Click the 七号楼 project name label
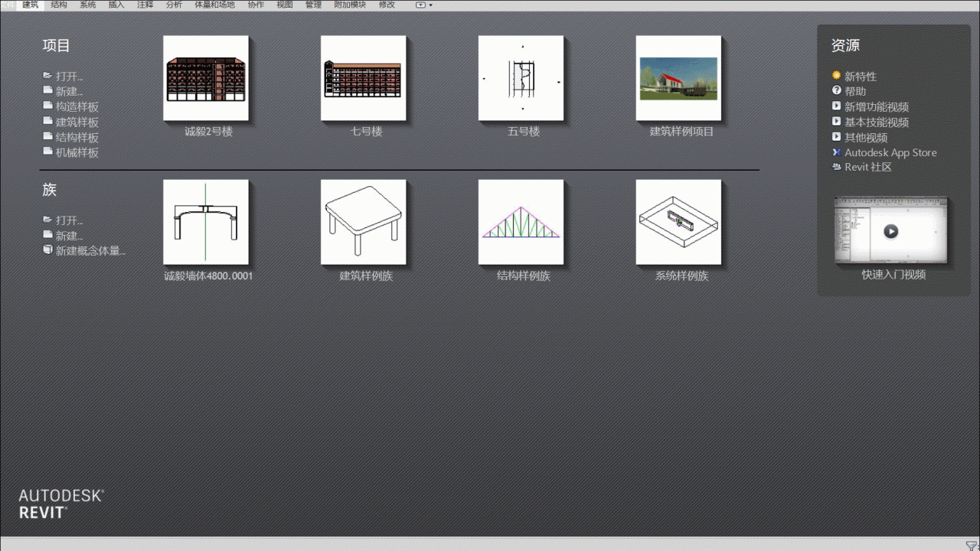 point(366,132)
